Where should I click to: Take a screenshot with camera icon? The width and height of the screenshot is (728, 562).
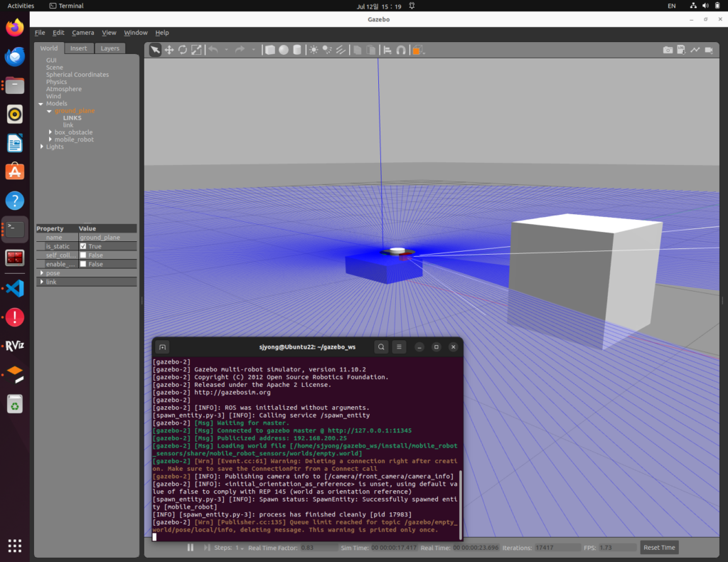click(668, 50)
